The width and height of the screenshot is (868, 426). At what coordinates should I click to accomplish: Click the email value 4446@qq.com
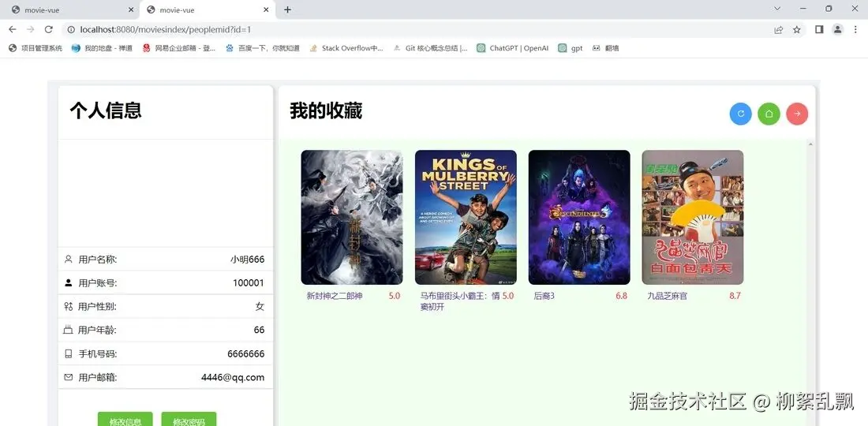tap(233, 378)
